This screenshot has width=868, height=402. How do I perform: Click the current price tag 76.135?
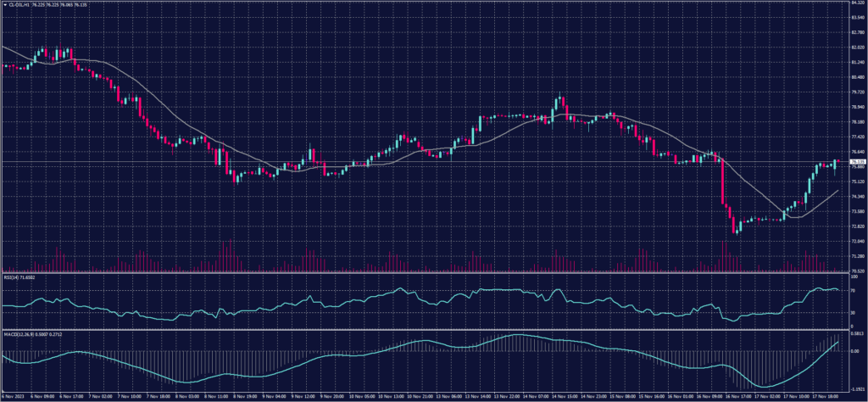pos(857,161)
